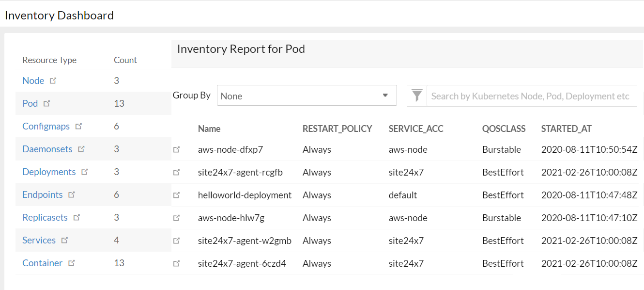The height and width of the screenshot is (290, 644).
Task: Open the Daemonsets inventory
Action: pyautogui.click(x=47, y=148)
